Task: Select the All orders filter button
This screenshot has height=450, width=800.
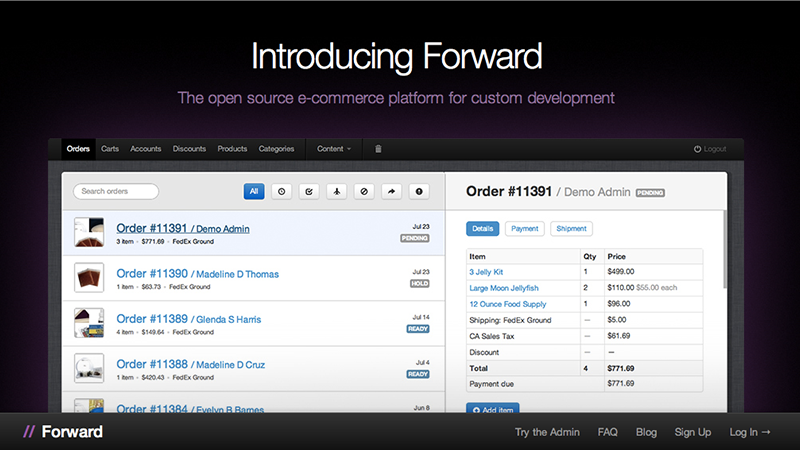Action: pos(254,191)
